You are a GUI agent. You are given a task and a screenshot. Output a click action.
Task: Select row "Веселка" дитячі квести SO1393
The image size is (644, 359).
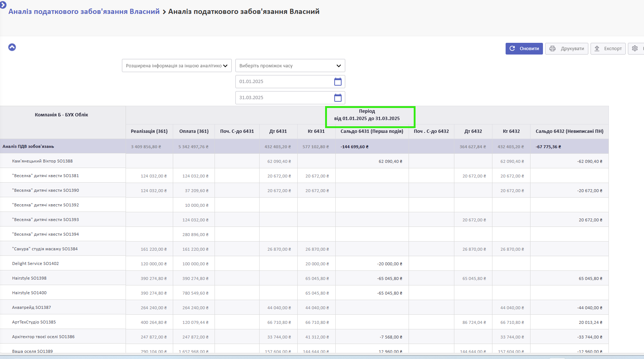point(304,220)
